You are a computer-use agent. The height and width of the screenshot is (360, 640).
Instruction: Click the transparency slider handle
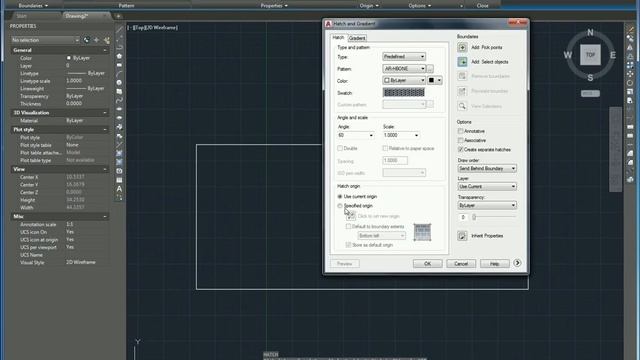[474, 217]
